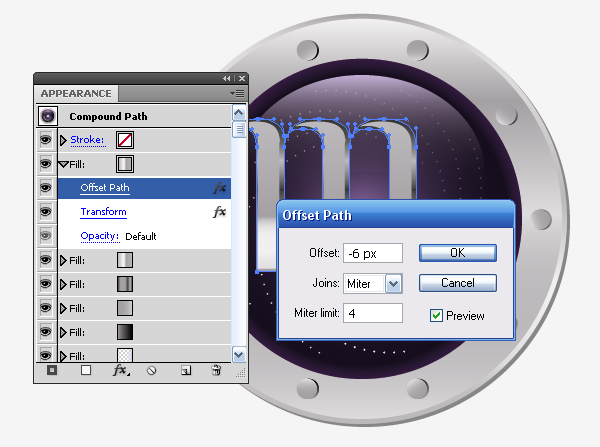The width and height of the screenshot is (600, 447).
Task: Expand the Fill with light gradient swatch
Action: tap(63, 260)
